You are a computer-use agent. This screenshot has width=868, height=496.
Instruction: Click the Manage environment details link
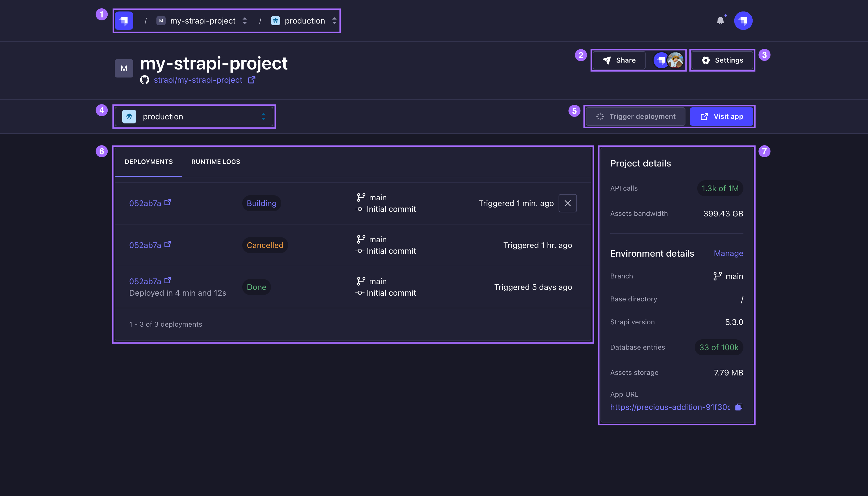pos(728,253)
